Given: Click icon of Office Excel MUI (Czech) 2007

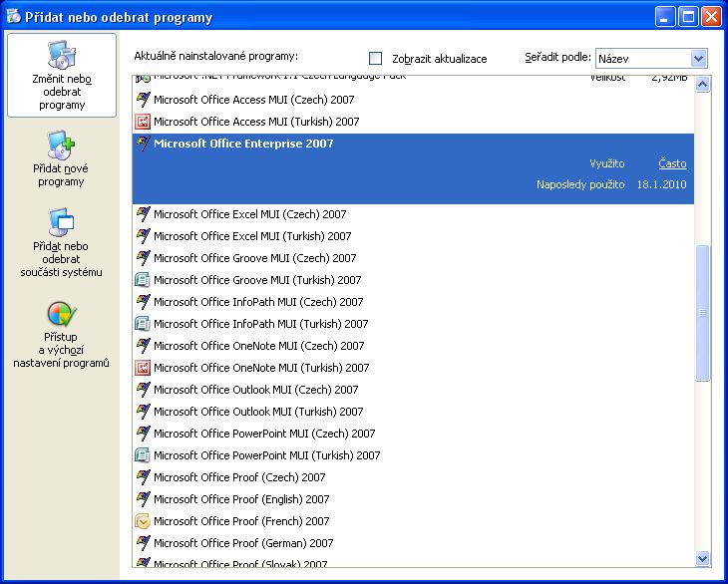Looking at the screenshot, I should point(143,214).
